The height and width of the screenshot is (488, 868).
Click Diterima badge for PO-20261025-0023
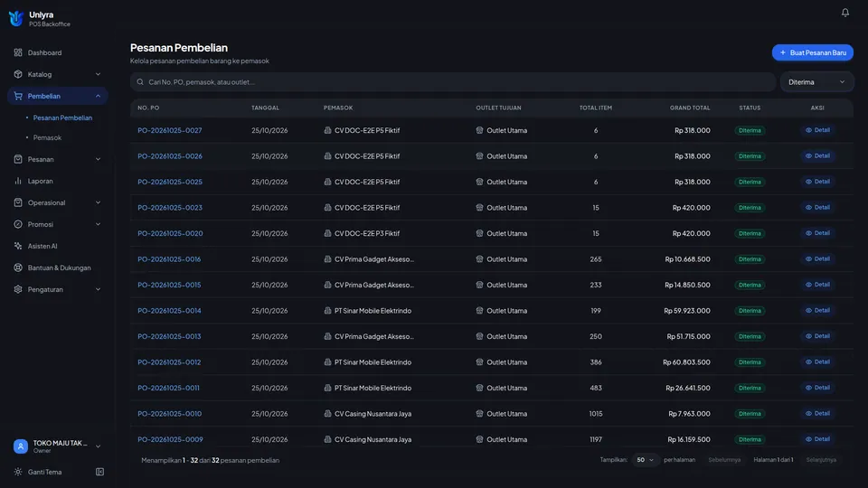coord(750,208)
